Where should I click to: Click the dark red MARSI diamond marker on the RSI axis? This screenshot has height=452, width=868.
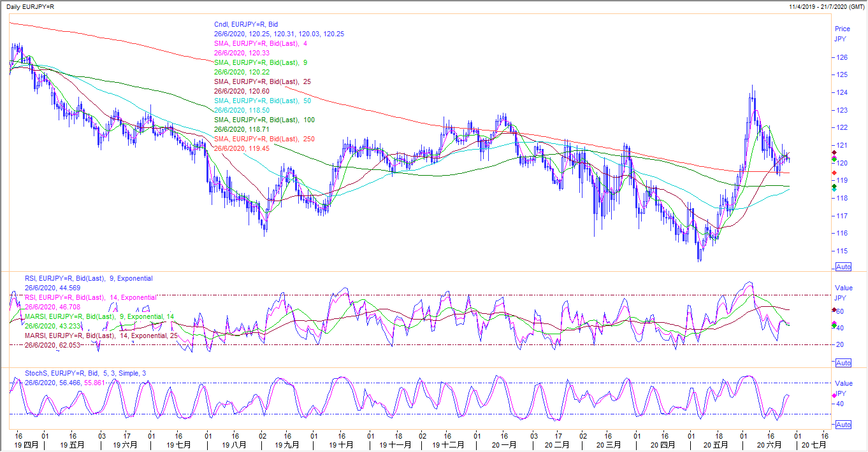point(834,310)
